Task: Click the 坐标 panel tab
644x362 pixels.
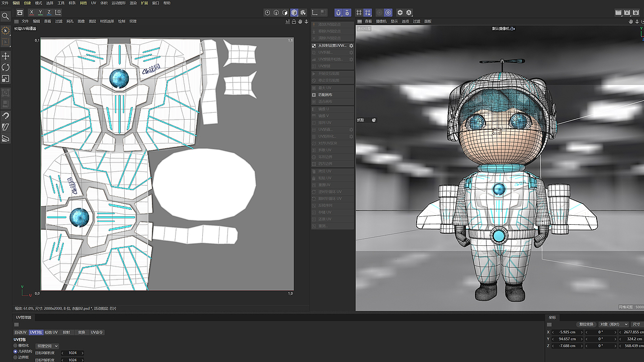Action: [x=552, y=317]
